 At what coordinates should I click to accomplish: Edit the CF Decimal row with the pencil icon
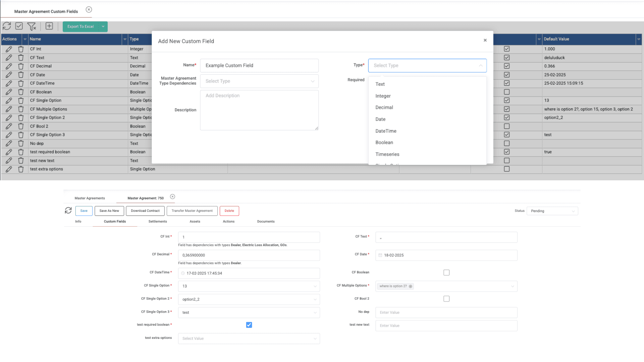tap(9, 66)
